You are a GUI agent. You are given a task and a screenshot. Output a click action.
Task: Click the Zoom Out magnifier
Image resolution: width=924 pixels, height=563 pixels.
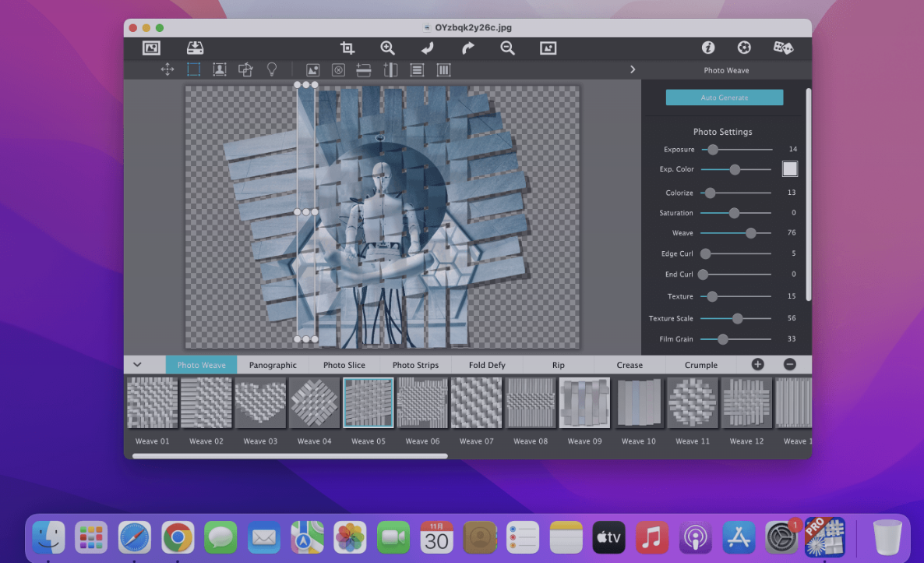tap(507, 48)
